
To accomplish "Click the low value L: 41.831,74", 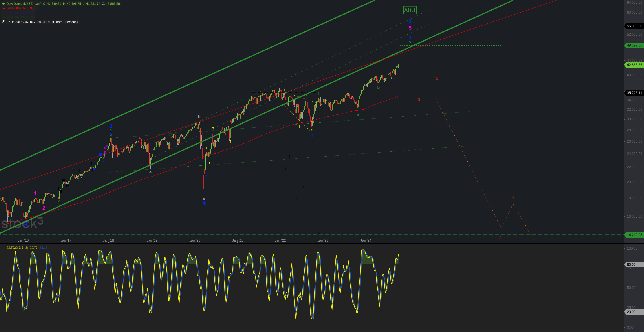I will coord(91,4).
